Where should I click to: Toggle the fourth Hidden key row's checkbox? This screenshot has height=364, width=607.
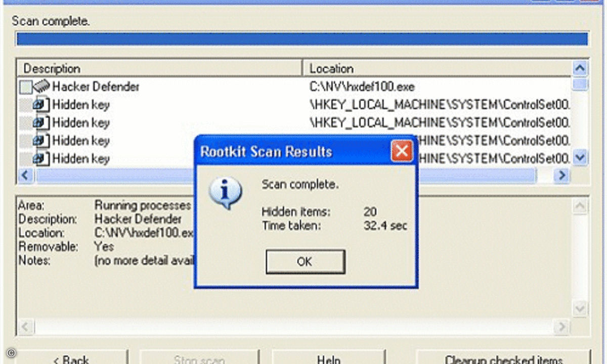tap(25, 159)
